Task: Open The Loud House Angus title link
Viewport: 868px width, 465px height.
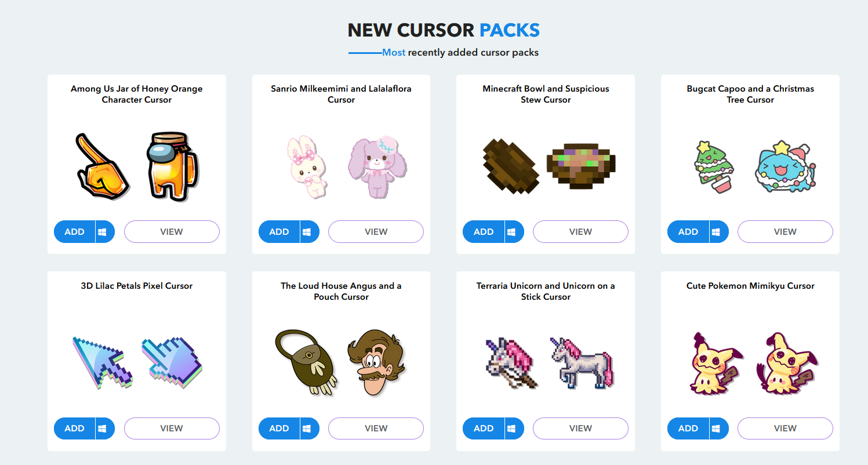Action: 341,291
